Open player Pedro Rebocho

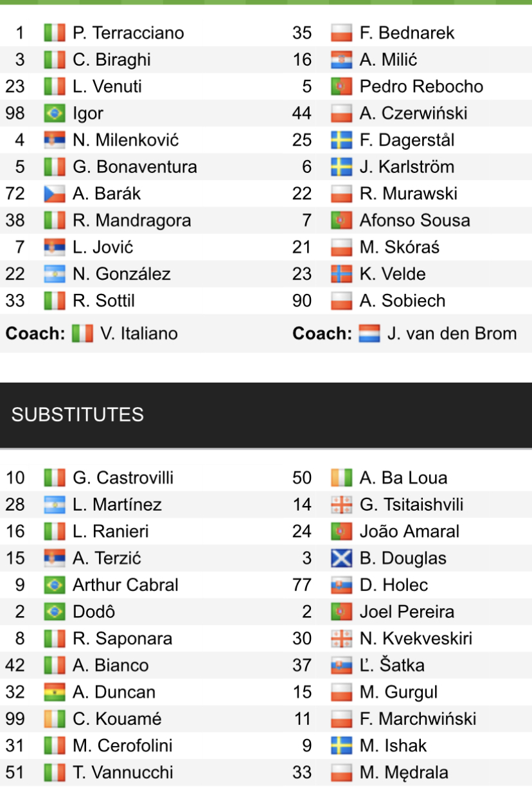tap(421, 87)
